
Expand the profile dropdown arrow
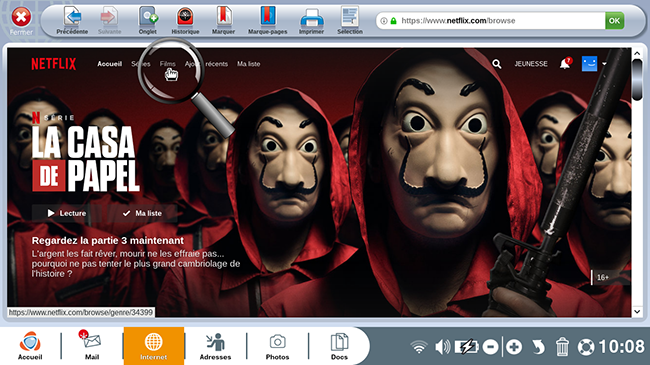coord(604,64)
